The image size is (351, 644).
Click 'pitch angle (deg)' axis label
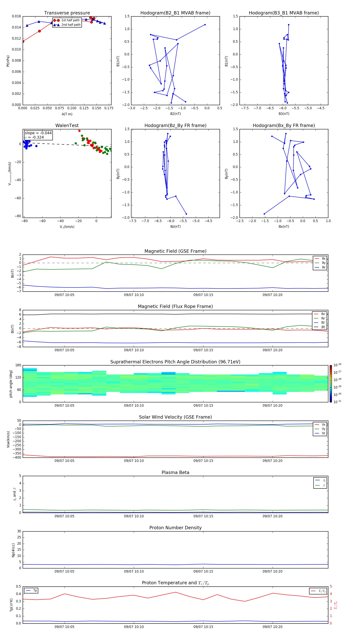click(x=11, y=384)
